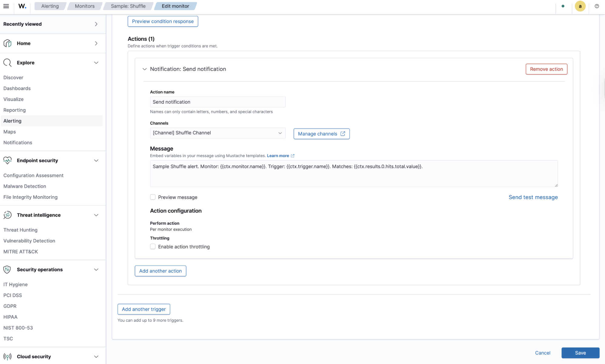Click Add another action
The height and width of the screenshot is (364, 605).
click(160, 271)
